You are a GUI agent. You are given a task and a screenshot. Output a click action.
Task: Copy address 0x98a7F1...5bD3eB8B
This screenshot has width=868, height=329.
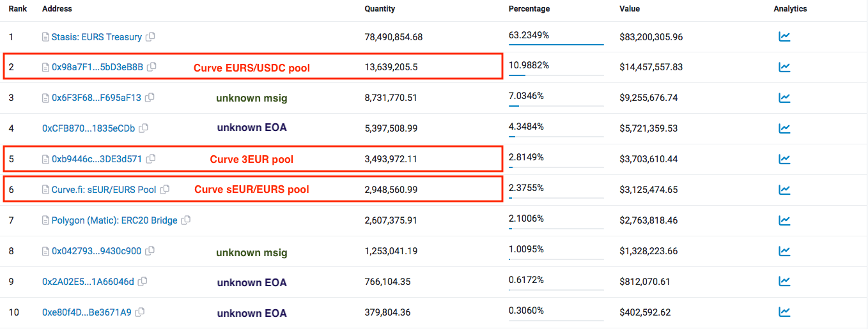151,67
